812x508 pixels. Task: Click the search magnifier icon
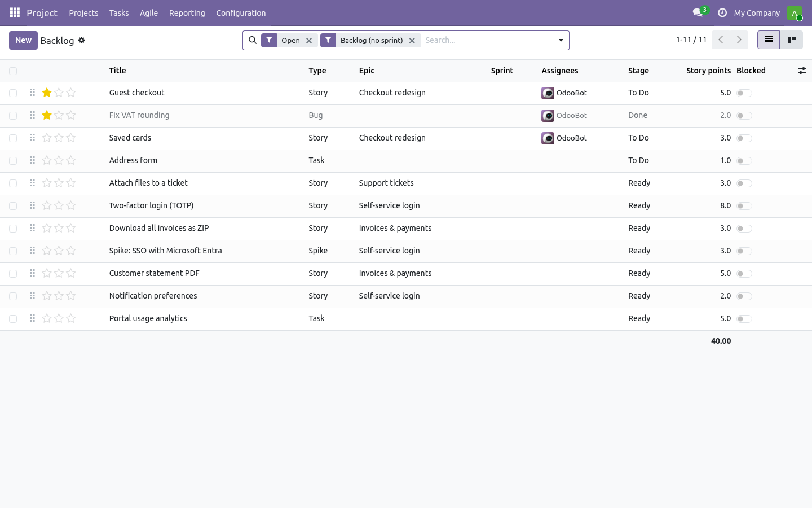(253, 40)
